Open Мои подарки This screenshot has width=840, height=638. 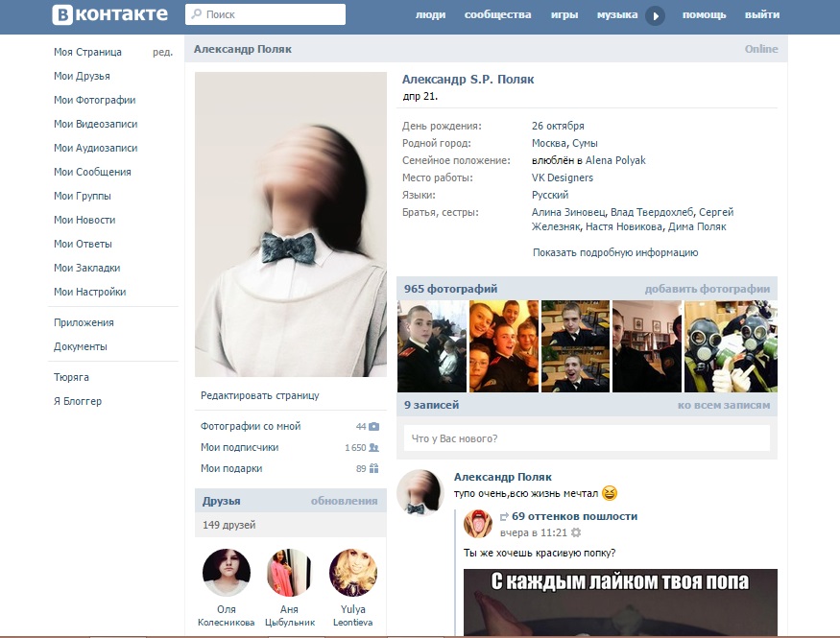(x=231, y=468)
